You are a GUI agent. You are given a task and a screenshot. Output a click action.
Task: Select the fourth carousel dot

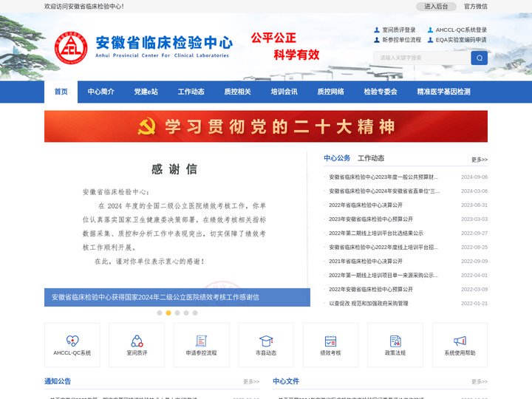186,313
